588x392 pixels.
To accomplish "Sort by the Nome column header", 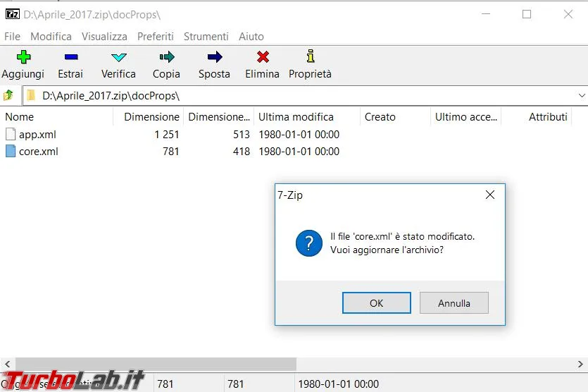I will [x=56, y=117].
